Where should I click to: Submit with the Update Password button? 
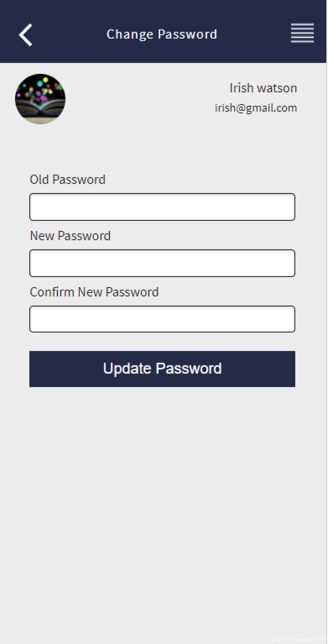pyautogui.click(x=162, y=369)
